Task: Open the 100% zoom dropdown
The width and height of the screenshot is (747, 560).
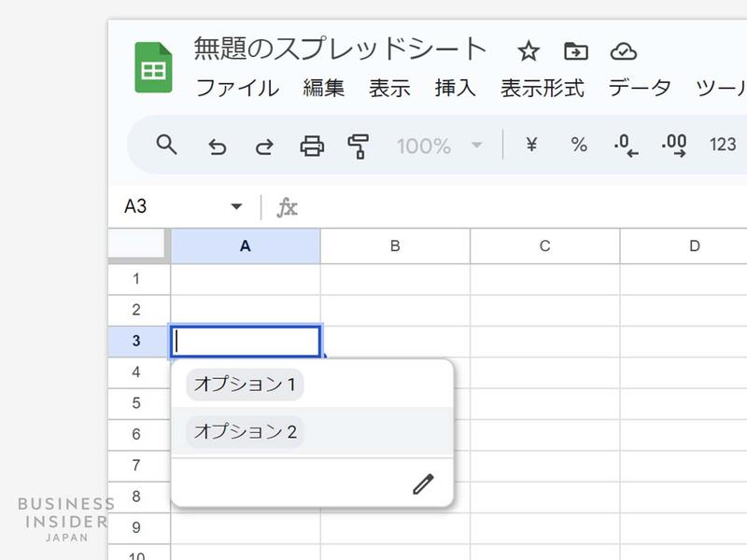Action: [x=440, y=146]
